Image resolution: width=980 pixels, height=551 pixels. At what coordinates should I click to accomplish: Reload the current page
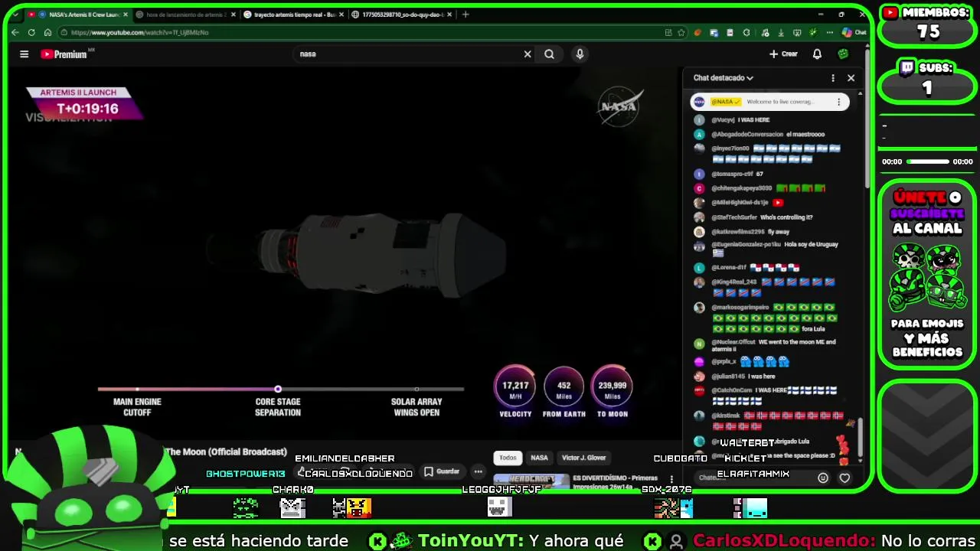click(x=31, y=32)
